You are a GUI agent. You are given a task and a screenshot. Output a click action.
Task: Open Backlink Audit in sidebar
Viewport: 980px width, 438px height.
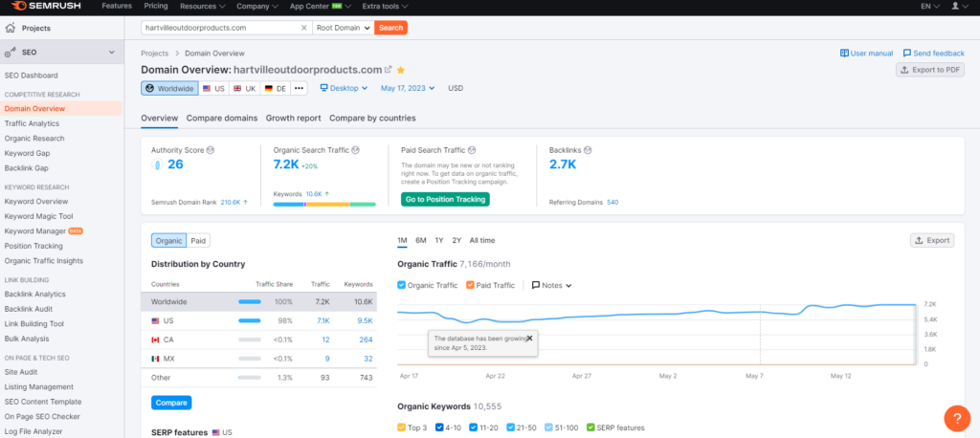pos(28,309)
